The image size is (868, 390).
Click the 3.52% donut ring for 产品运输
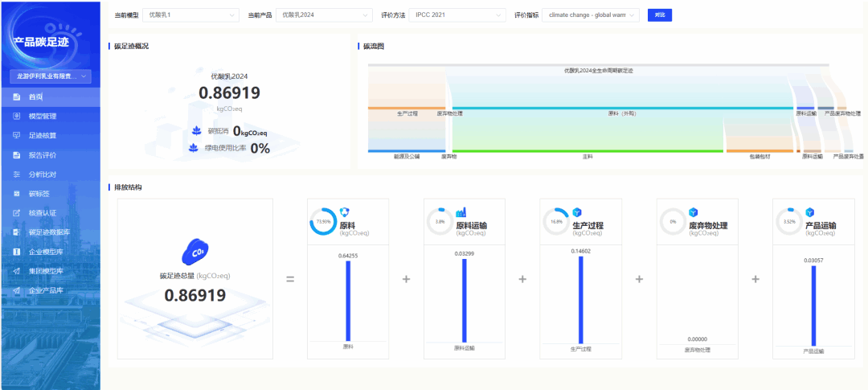[789, 222]
